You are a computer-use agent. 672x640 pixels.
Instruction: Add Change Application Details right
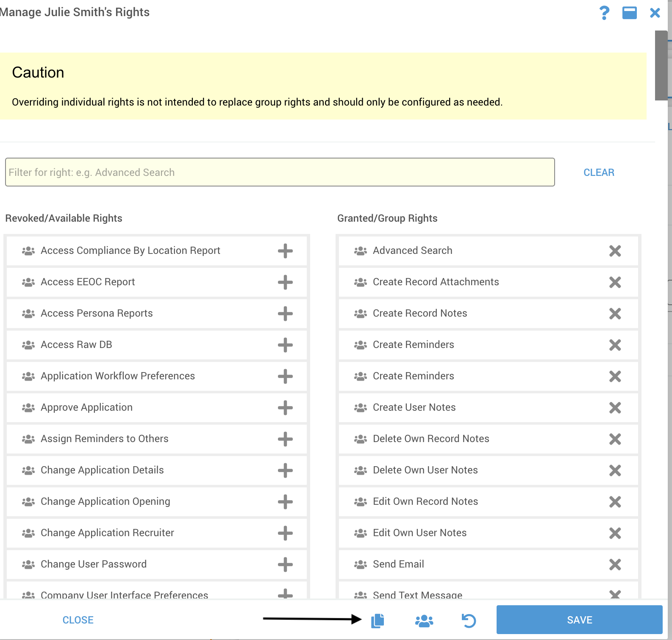(285, 470)
